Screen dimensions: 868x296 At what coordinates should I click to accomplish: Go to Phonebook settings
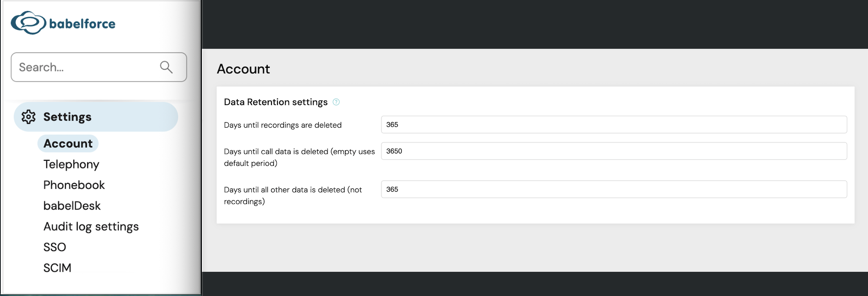(74, 185)
